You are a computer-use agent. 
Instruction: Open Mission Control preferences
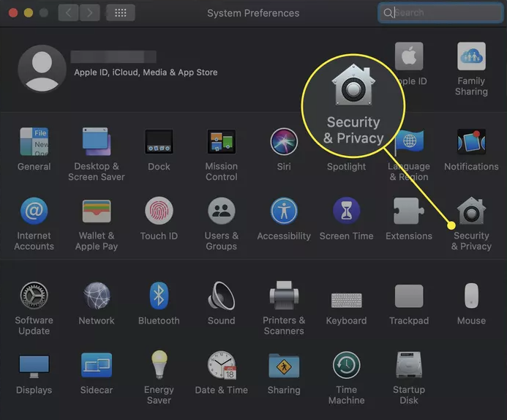(x=222, y=142)
